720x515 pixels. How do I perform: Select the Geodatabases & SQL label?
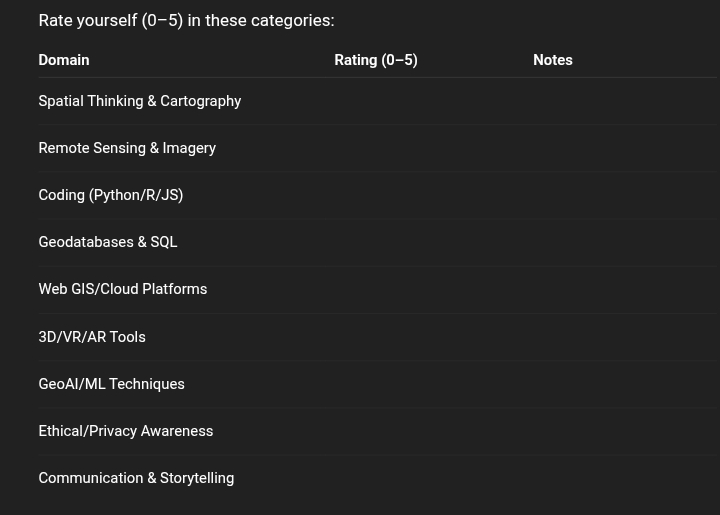[x=108, y=242]
